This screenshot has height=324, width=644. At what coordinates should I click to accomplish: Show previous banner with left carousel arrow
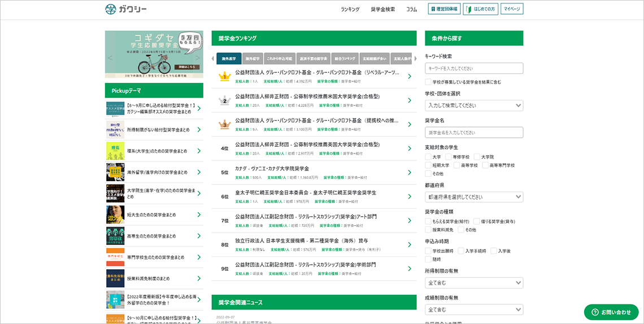click(110, 58)
